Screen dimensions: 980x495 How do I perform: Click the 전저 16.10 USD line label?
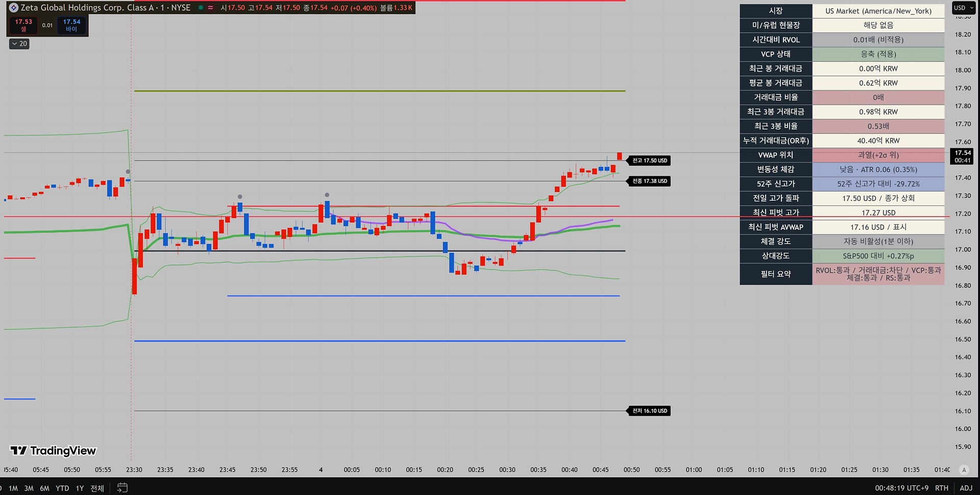650,411
